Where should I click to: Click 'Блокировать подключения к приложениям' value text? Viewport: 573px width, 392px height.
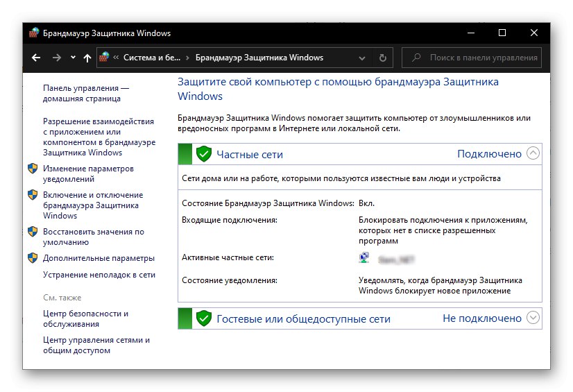(443, 230)
